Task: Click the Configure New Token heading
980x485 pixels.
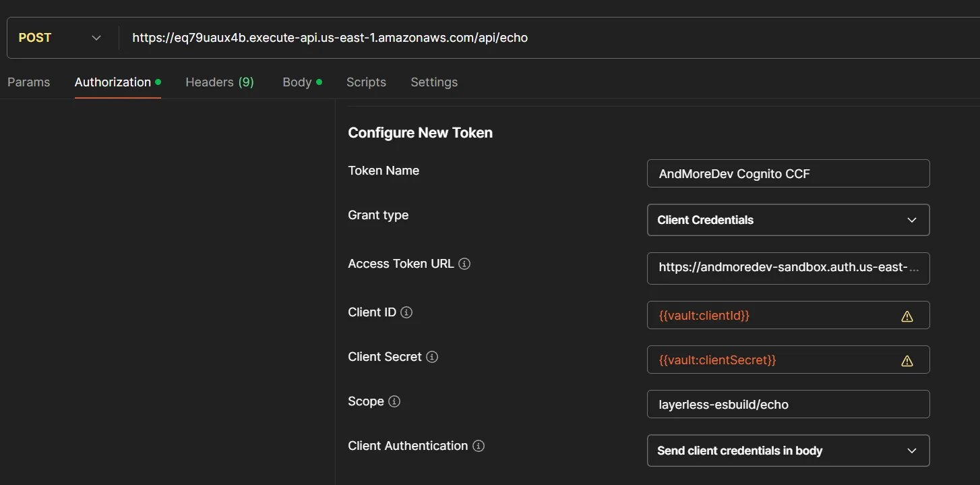Action: click(x=420, y=133)
